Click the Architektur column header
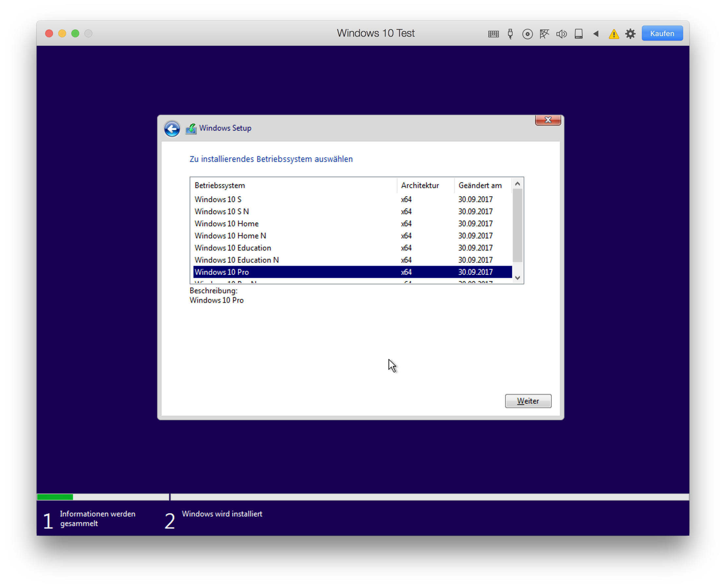The image size is (726, 588). click(425, 186)
